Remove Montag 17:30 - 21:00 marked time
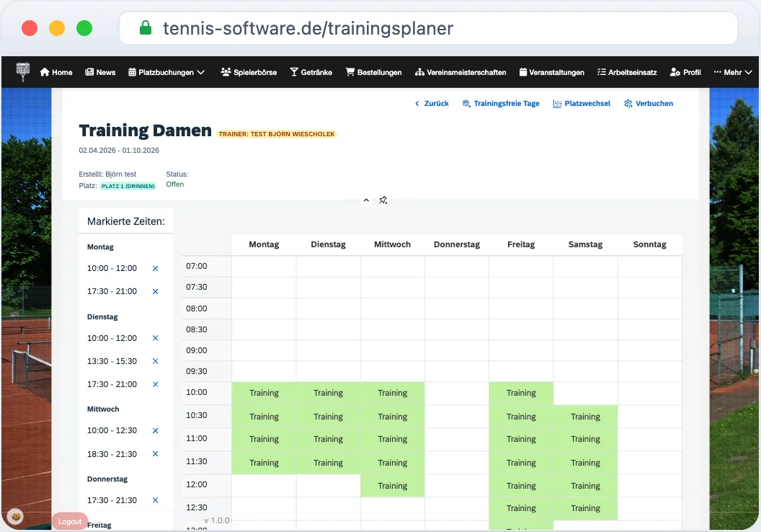Image resolution: width=761 pixels, height=532 pixels. [156, 292]
